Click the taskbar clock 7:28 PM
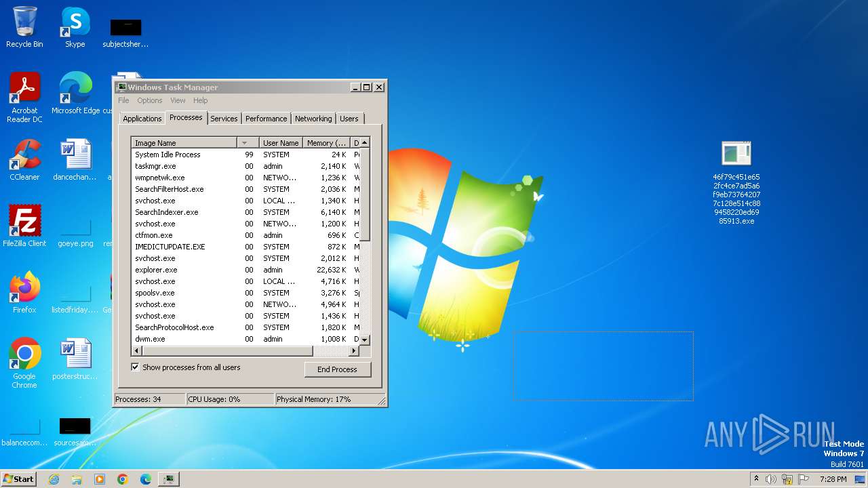Viewport: 868px width, 488px height. coord(833,479)
